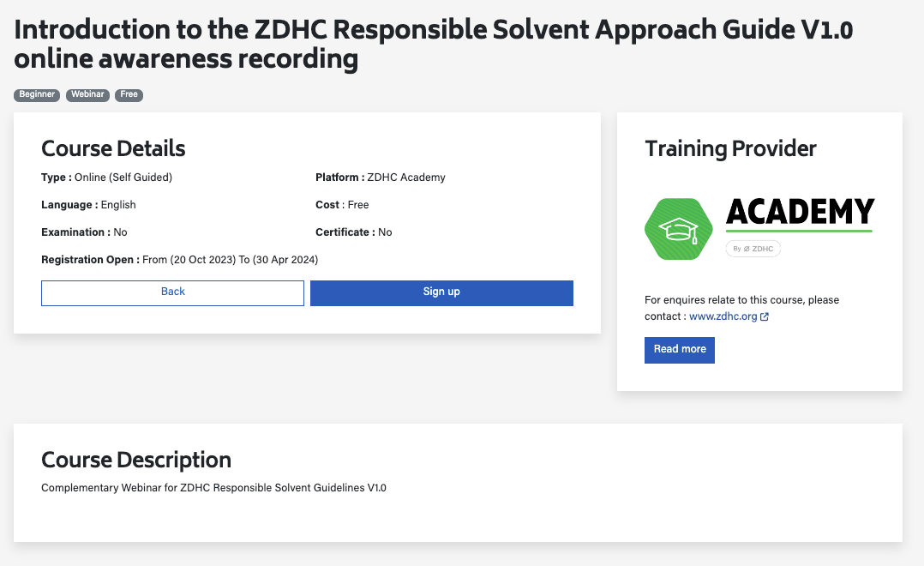The width and height of the screenshot is (924, 566).
Task: Go back with the Back button
Action: pyautogui.click(x=172, y=293)
